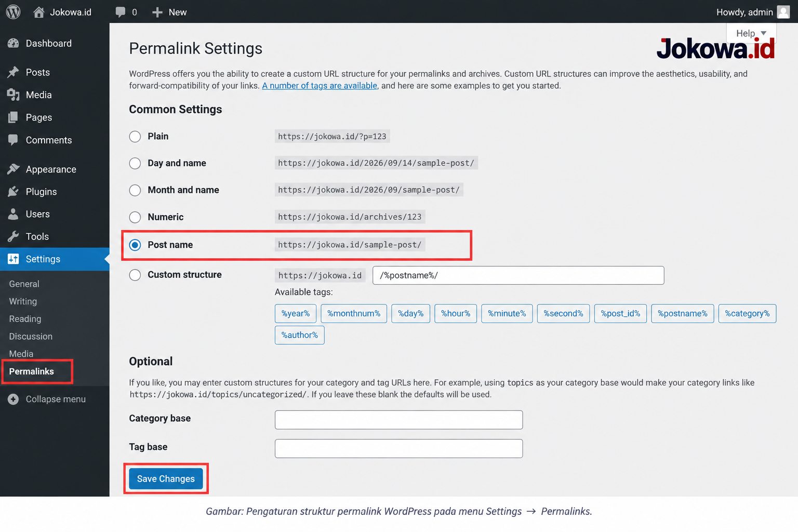Click the Category base input field
This screenshot has height=532, width=798.
[x=399, y=420]
